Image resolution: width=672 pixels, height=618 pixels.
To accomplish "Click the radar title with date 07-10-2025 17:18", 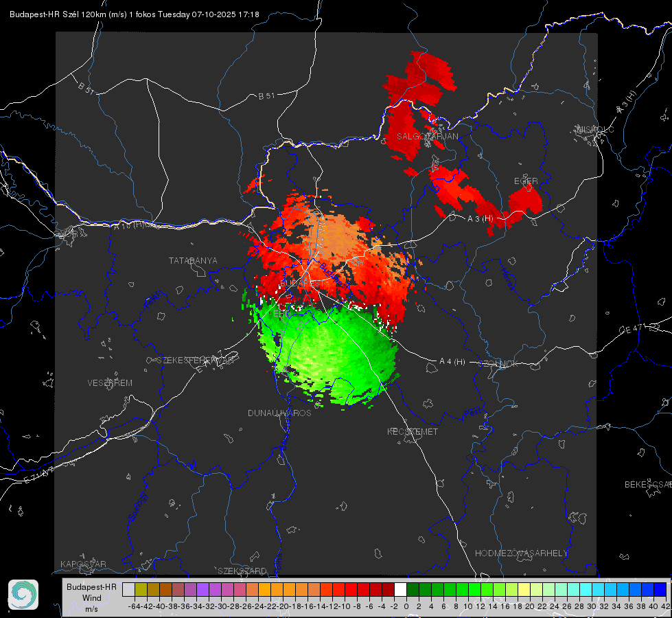I will pyautogui.click(x=134, y=14).
